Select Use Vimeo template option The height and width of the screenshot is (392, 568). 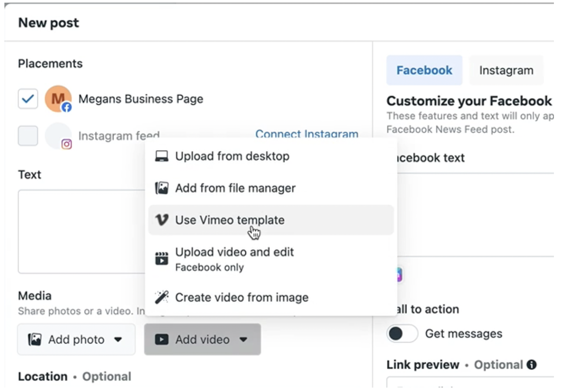coord(271,220)
